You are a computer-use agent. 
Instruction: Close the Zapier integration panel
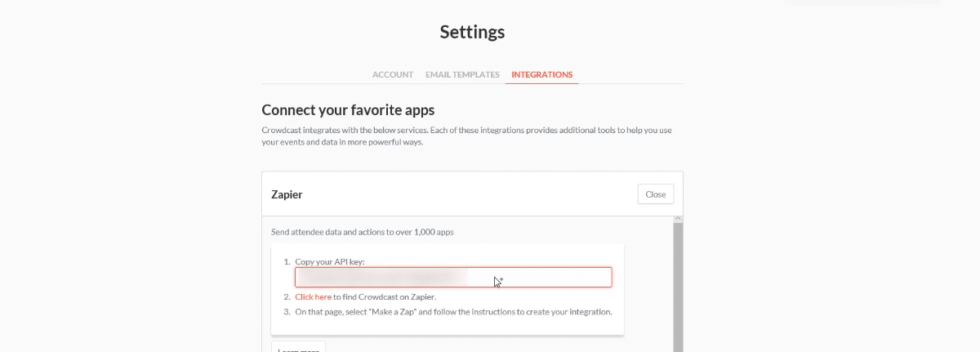pos(656,194)
